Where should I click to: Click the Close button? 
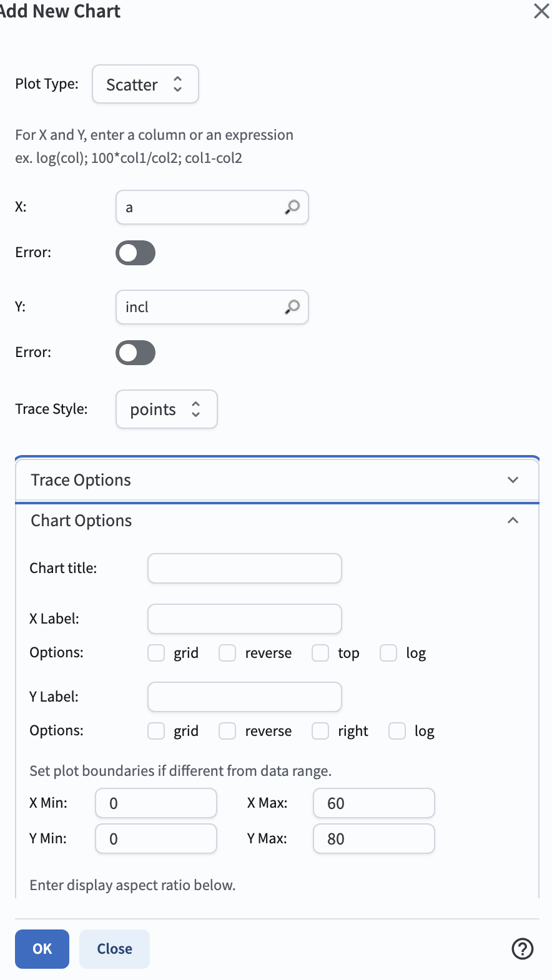114,949
